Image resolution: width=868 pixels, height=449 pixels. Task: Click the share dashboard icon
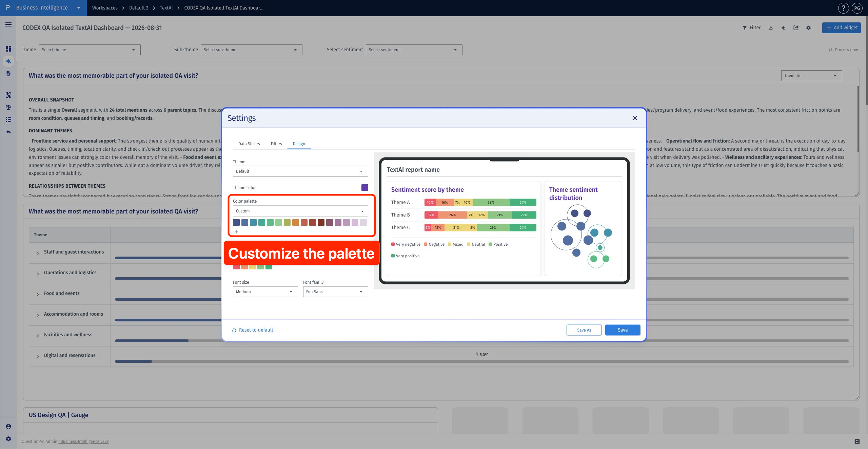coord(796,28)
